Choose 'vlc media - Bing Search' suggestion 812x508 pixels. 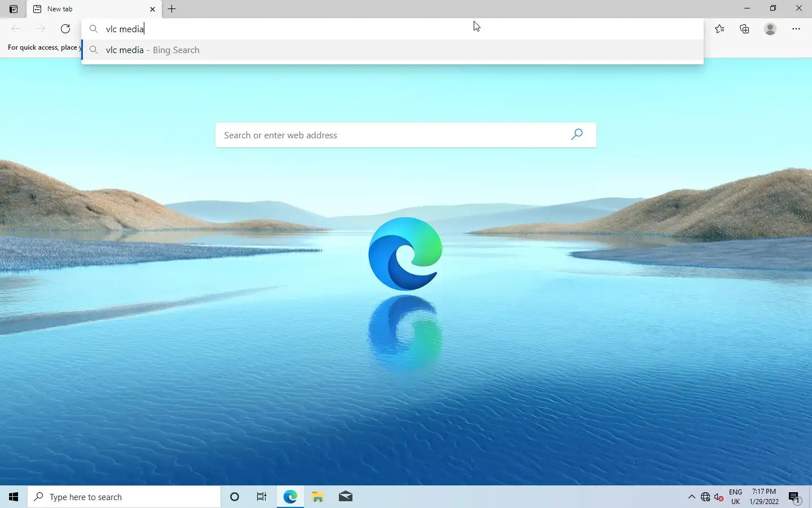392,50
